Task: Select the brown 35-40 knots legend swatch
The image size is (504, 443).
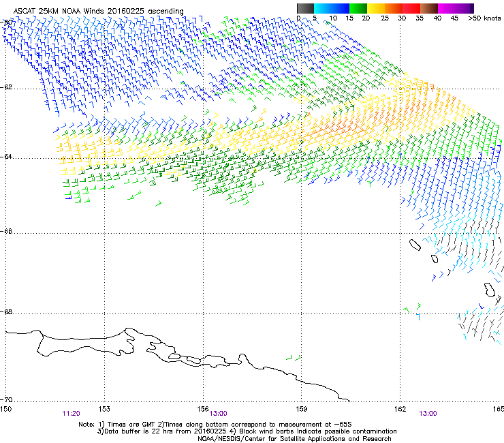Action: click(429, 8)
